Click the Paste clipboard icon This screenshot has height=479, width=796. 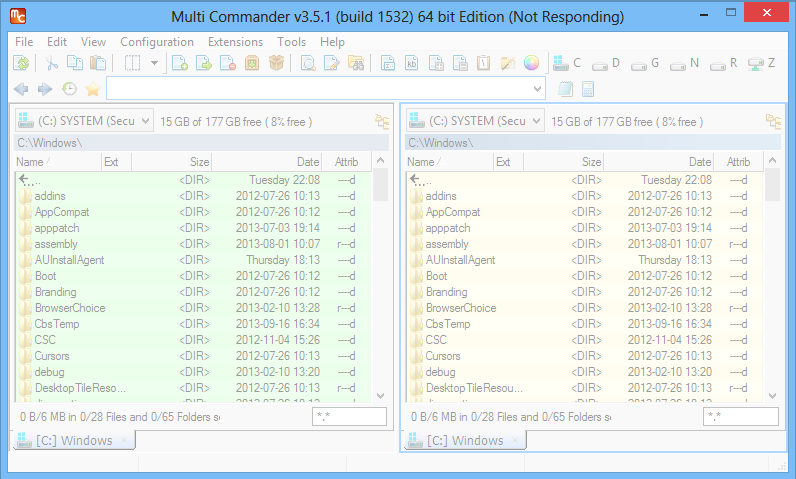pyautogui.click(x=98, y=63)
